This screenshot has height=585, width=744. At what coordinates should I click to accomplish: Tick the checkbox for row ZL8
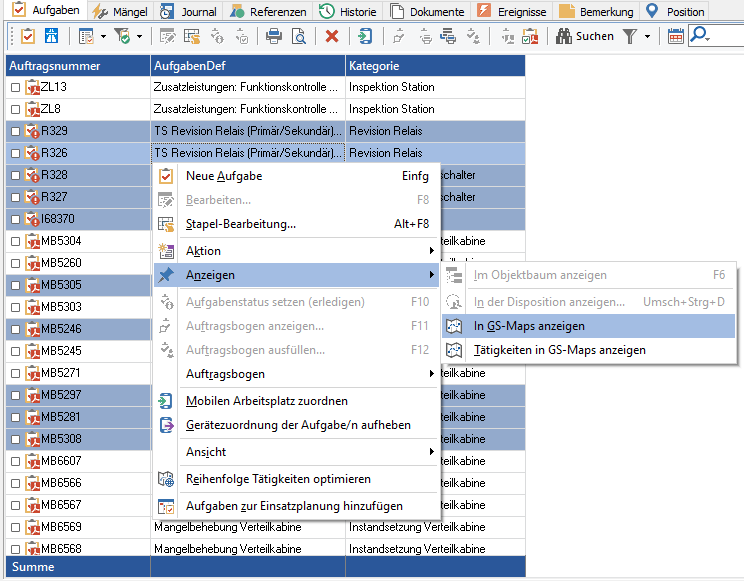pyautogui.click(x=15, y=110)
